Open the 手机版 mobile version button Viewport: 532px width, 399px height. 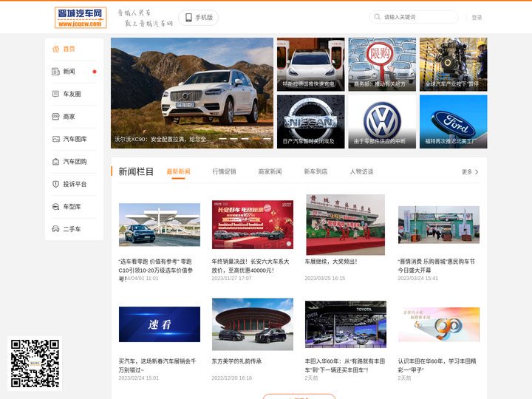tap(198, 17)
